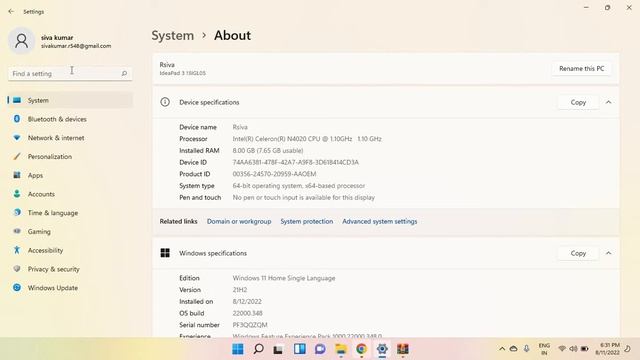The width and height of the screenshot is (640, 360).
Task: Select the Product ID value 00356-24570-20959-AAOEM
Action: click(274, 174)
